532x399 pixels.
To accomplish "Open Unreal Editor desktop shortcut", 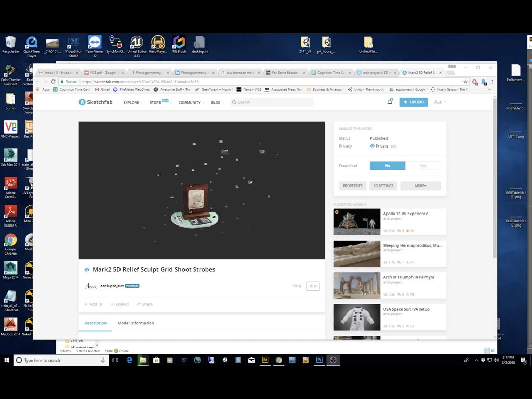I will pyautogui.click(x=137, y=46).
